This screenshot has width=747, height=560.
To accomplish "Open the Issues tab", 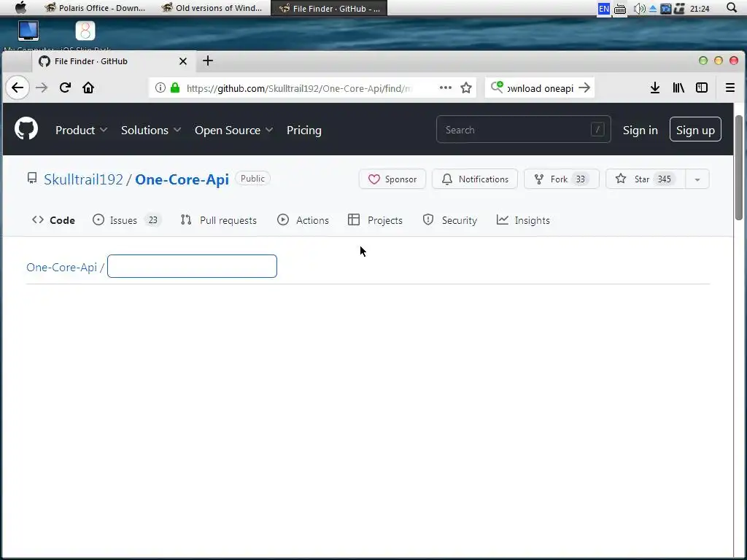I will coord(127,220).
